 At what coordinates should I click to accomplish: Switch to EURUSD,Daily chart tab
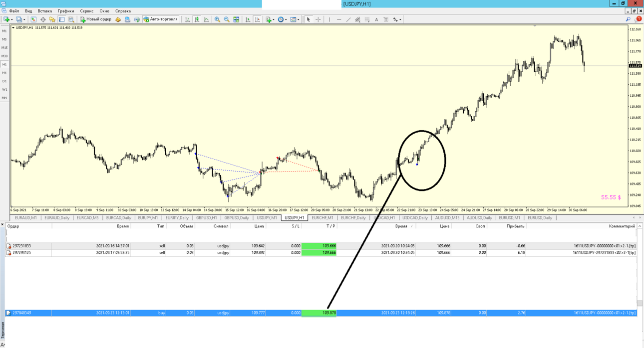pos(540,218)
